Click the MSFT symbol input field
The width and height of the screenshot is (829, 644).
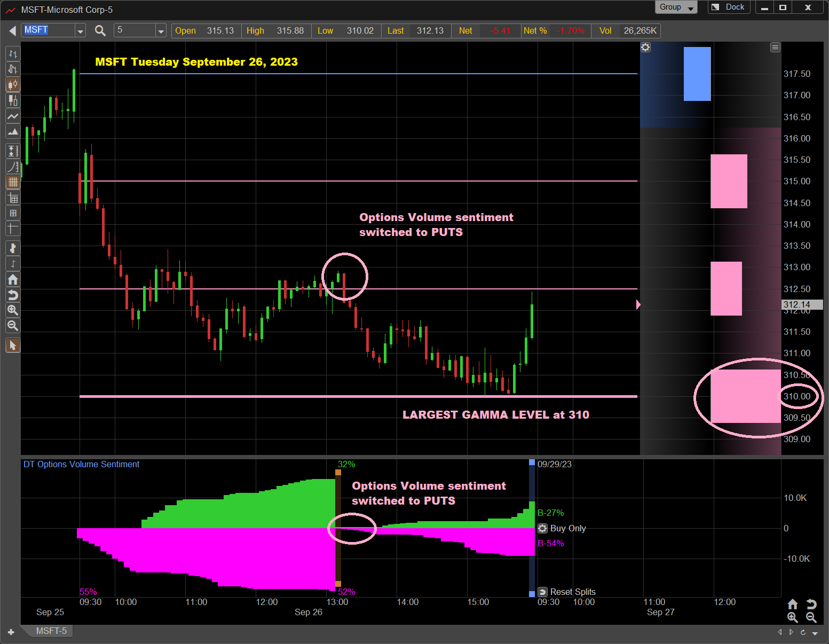(49, 30)
